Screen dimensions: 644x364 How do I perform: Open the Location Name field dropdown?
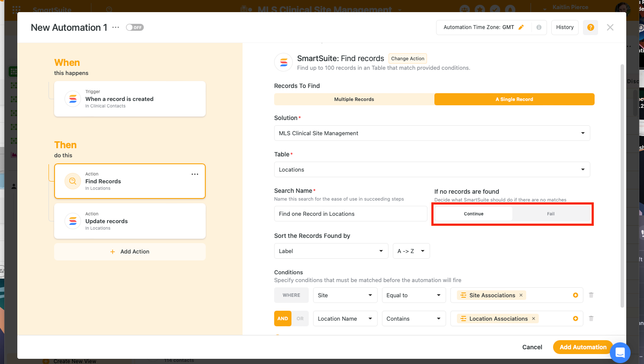pyautogui.click(x=345, y=318)
